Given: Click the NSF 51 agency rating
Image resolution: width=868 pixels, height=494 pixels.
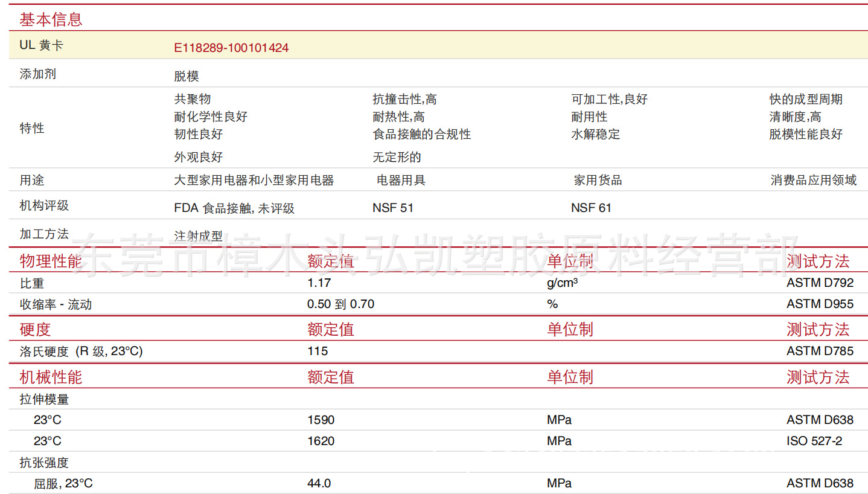Looking at the screenshot, I should tap(393, 208).
